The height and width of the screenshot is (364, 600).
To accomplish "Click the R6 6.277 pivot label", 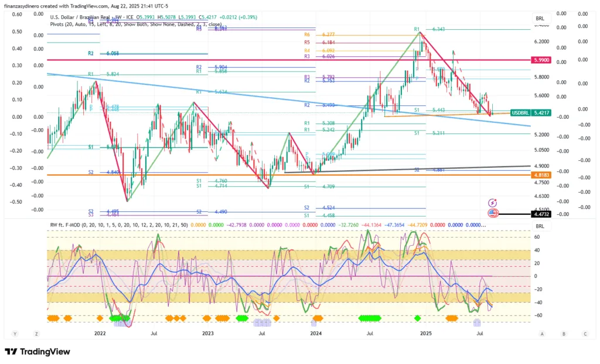I will point(319,35).
